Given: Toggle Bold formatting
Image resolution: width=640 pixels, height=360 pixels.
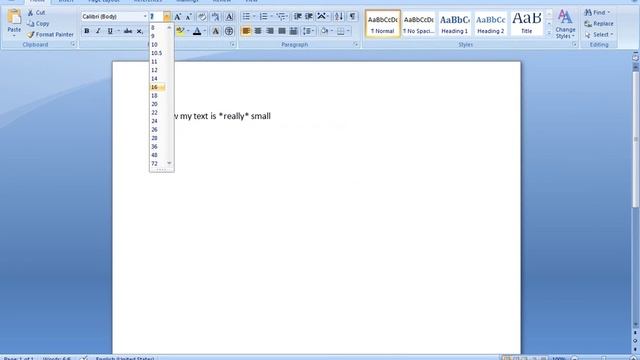Looking at the screenshot, I should click(87, 31).
